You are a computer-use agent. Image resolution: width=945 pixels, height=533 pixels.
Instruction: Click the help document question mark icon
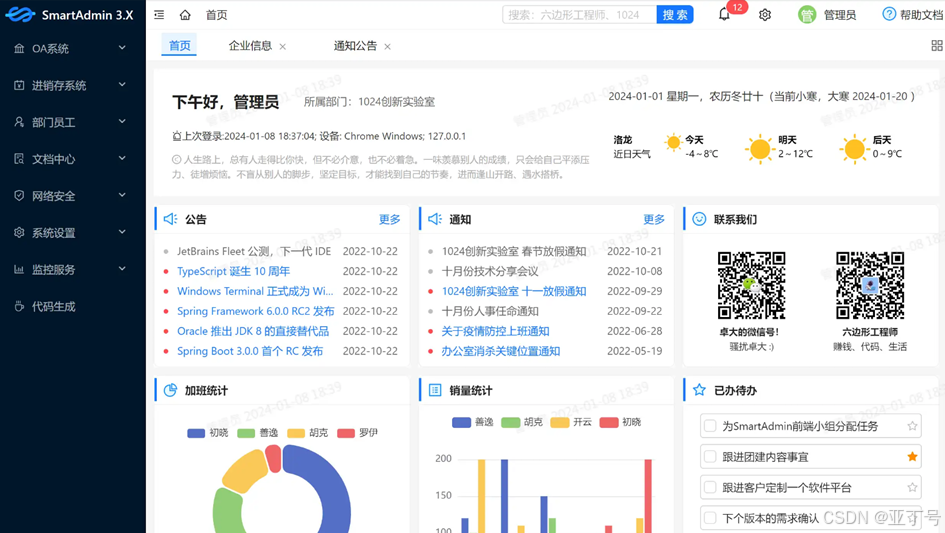coord(889,14)
